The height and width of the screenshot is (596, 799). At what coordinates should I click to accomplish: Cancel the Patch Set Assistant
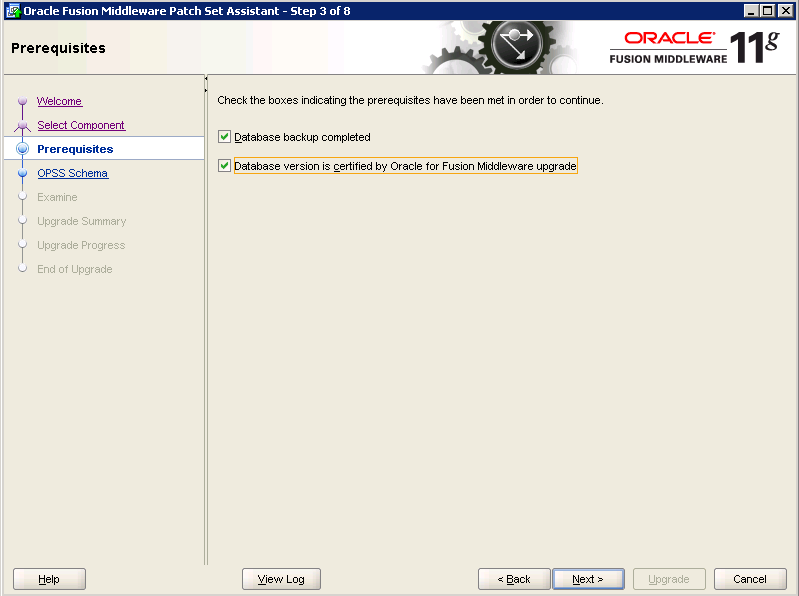[750, 579]
